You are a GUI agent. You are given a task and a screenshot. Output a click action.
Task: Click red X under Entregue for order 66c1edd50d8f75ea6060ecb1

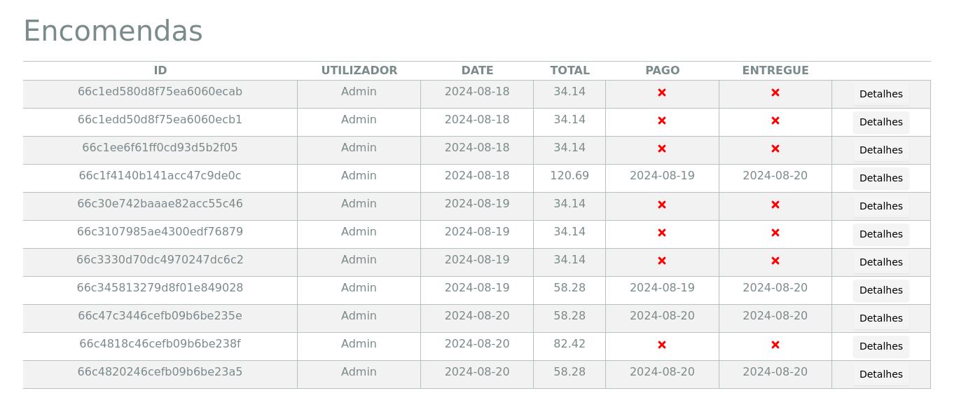click(775, 121)
